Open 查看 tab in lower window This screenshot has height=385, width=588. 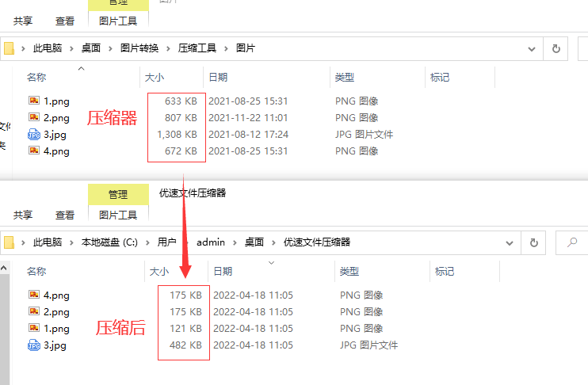65,215
